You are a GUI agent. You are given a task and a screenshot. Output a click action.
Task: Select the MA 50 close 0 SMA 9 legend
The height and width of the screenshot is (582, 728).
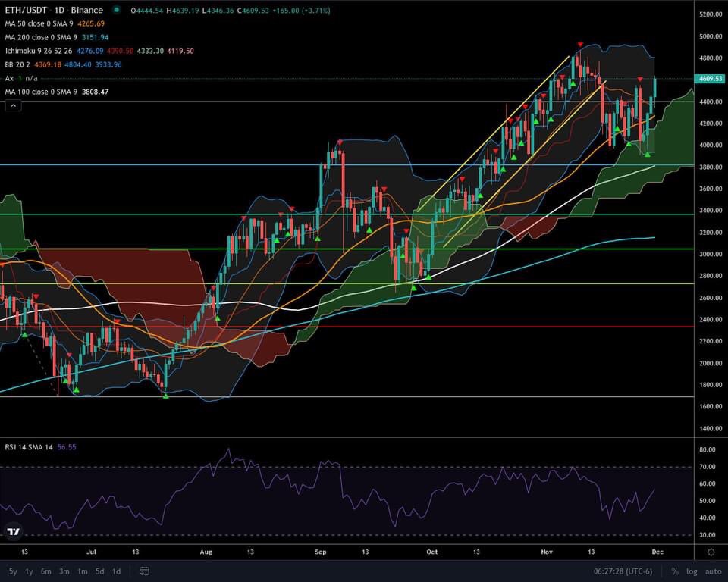click(39, 23)
